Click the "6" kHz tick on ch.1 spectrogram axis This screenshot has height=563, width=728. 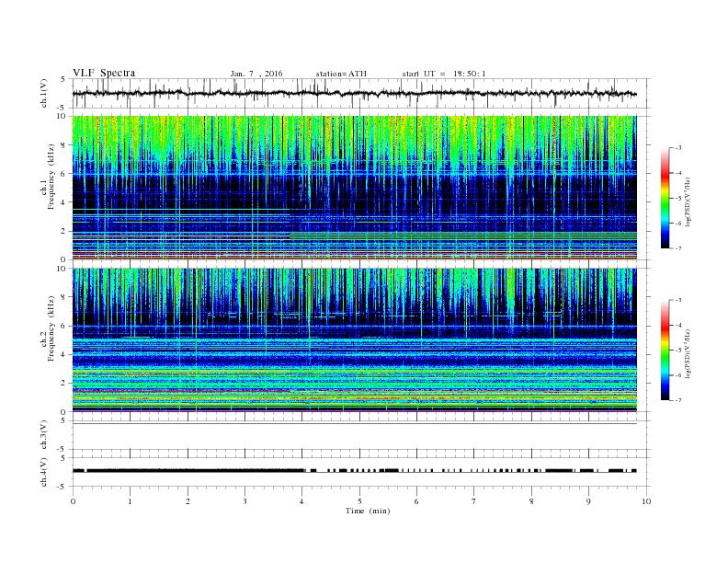pyautogui.click(x=63, y=173)
